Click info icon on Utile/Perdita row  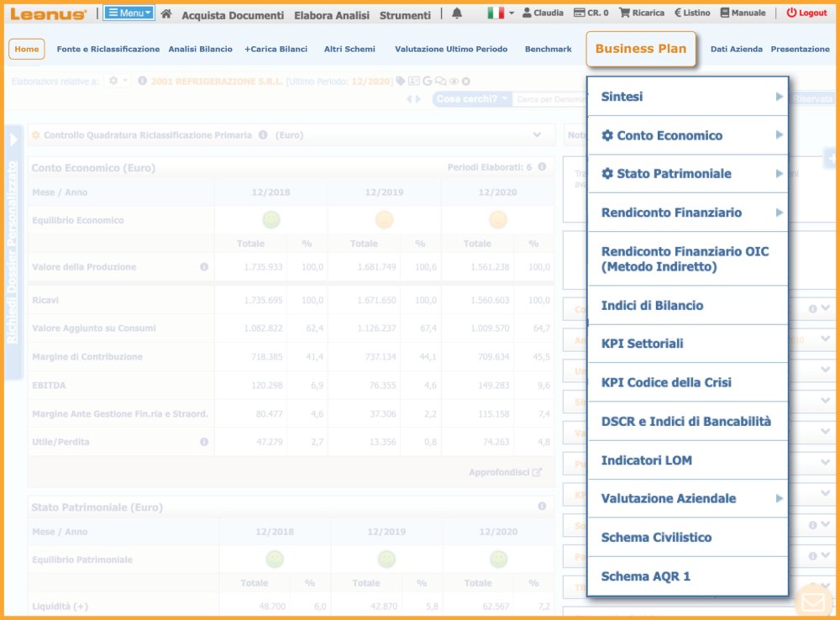[x=204, y=442]
